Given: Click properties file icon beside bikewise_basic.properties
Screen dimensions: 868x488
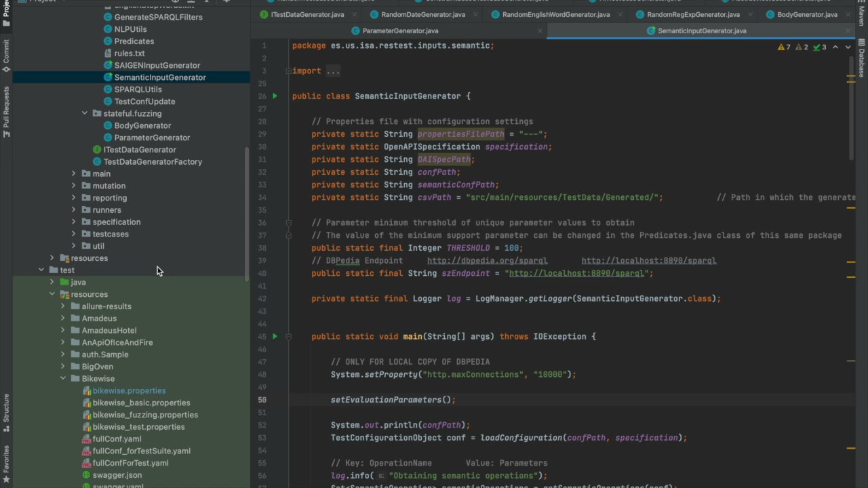Looking at the screenshot, I should tap(86, 403).
